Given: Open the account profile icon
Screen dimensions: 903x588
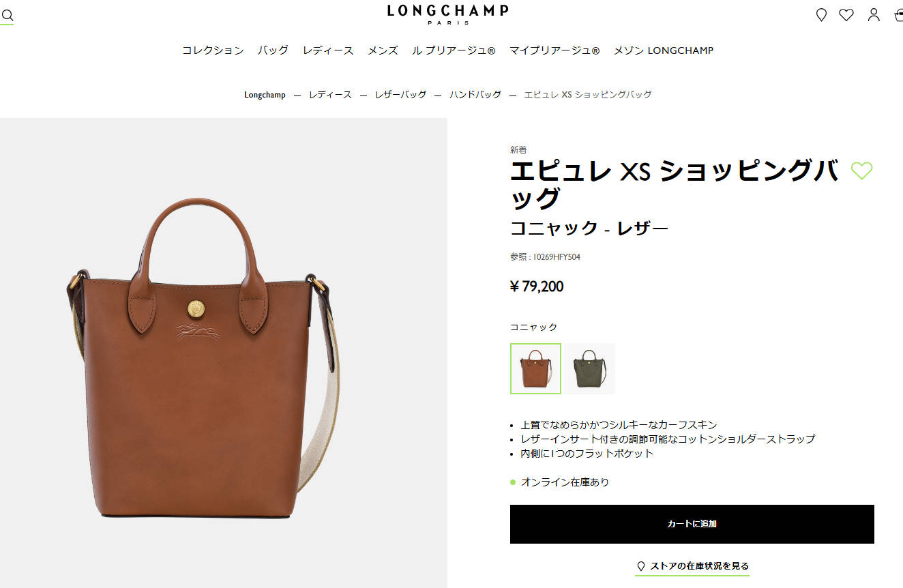Looking at the screenshot, I should [874, 15].
